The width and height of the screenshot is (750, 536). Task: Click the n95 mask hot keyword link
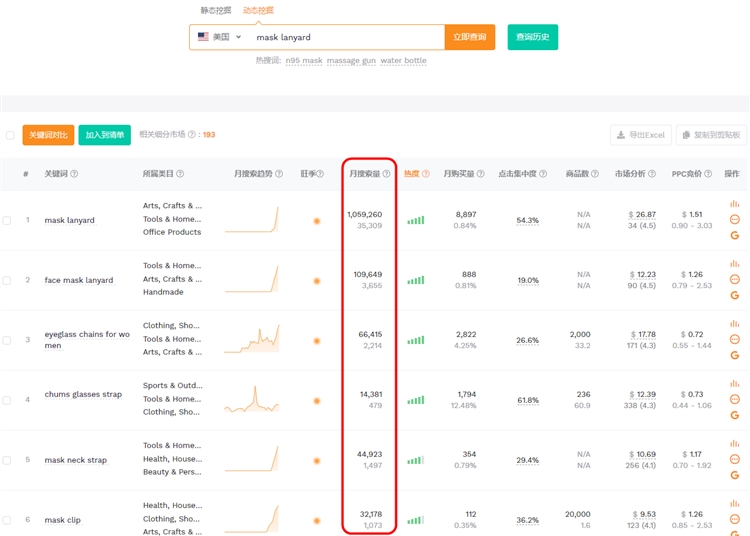click(x=304, y=61)
